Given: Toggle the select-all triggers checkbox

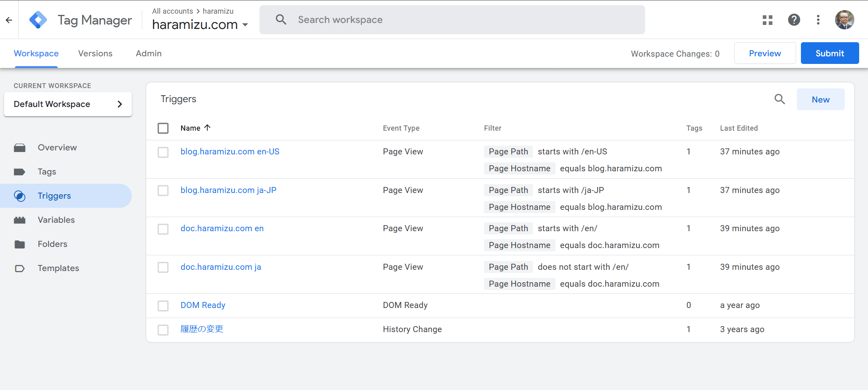Looking at the screenshot, I should point(163,128).
